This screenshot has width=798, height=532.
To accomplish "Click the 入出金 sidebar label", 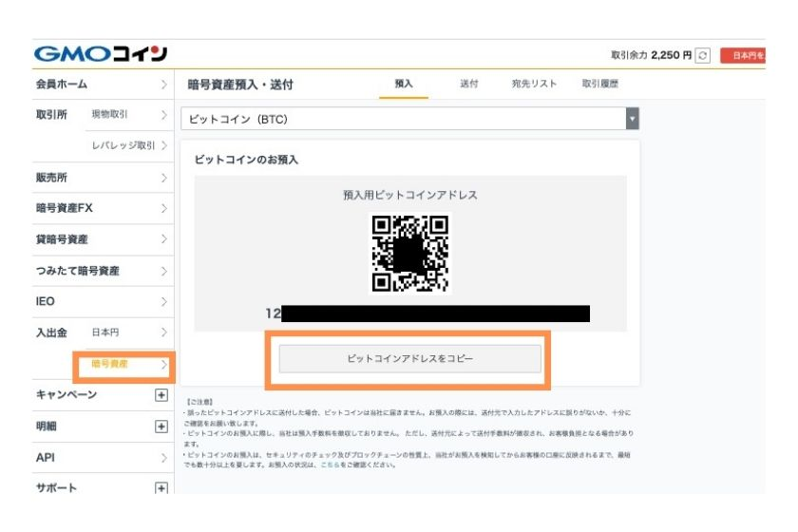I will pos(51,332).
